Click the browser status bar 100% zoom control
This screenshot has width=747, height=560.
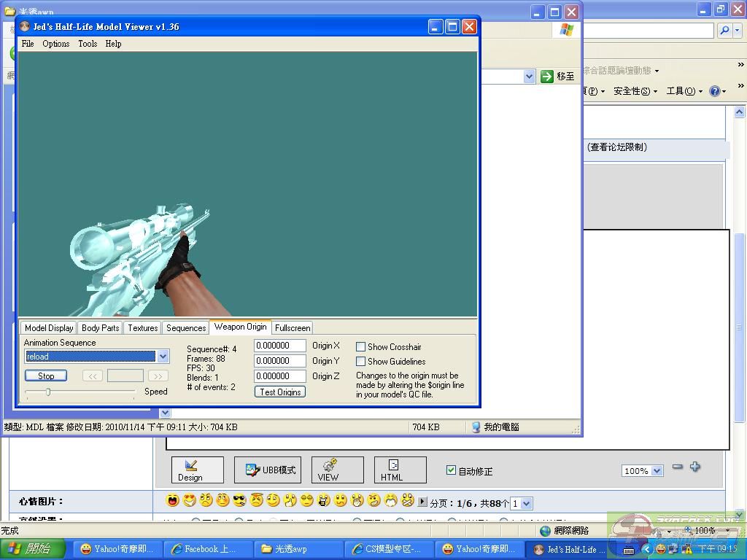click(708, 531)
